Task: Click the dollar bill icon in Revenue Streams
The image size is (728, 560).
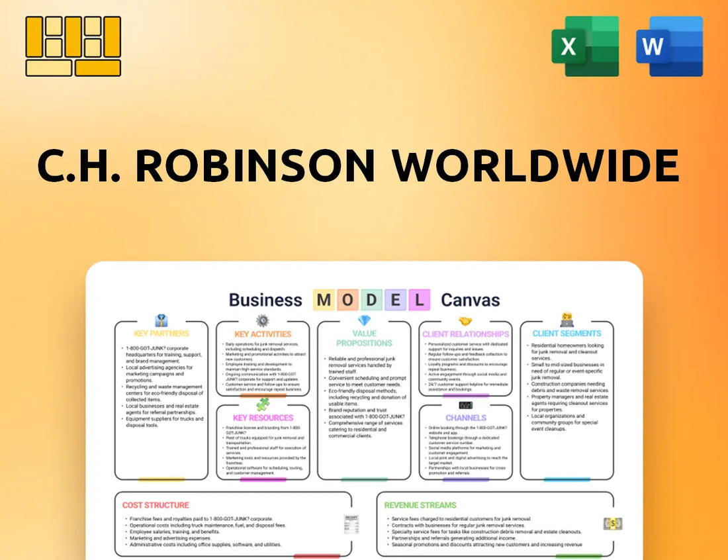Action: tap(613, 524)
